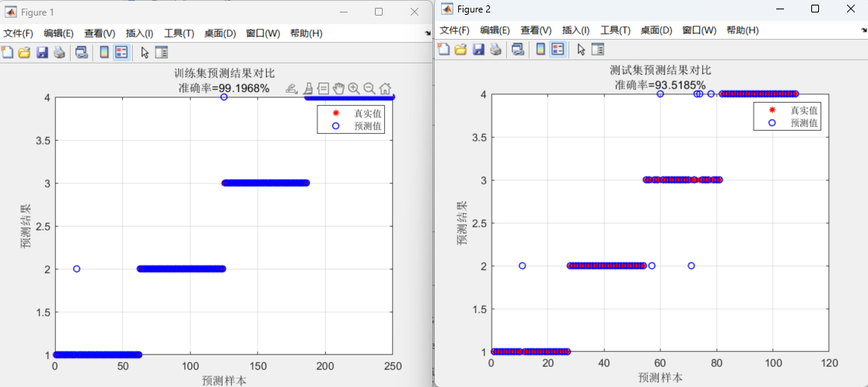Viewport: 868px width, 387px height.
Task: Expand the toolbar dock arrow in Figure 1
Action: coord(428,33)
